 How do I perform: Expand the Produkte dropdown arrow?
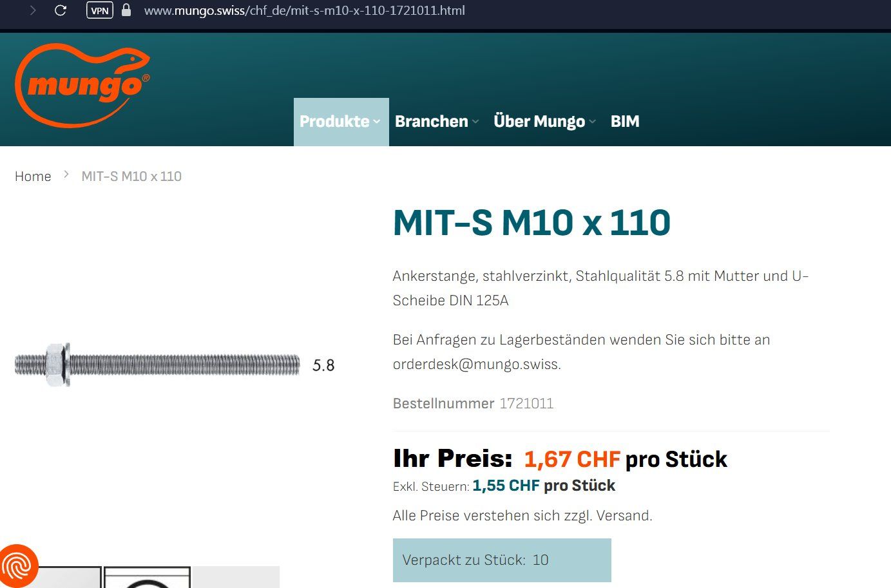[377, 122]
